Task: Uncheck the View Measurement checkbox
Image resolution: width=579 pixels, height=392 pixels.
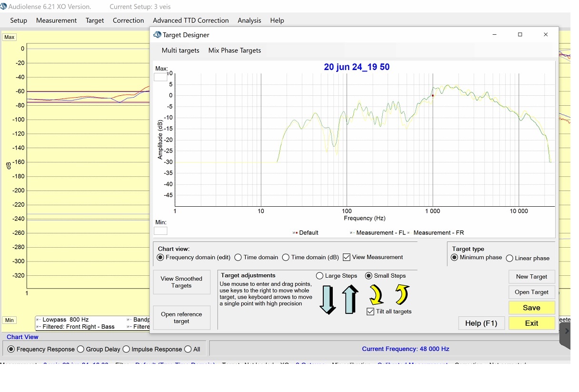Action: 347,257
